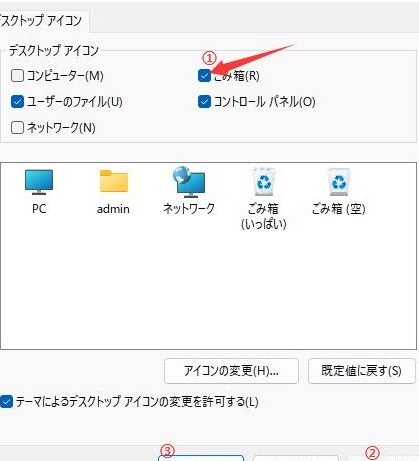Viewport: 419px width, 461px height.
Task: Select the PC monitor icon
Action: coord(39,182)
